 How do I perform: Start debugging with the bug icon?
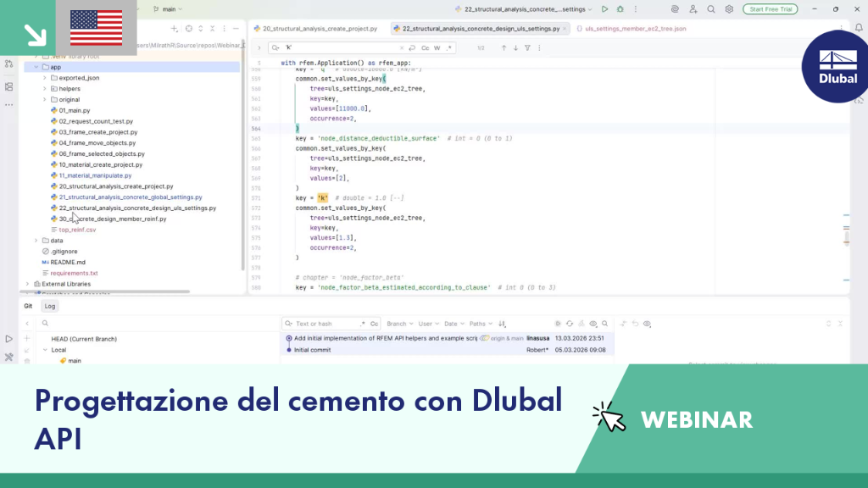pos(620,8)
